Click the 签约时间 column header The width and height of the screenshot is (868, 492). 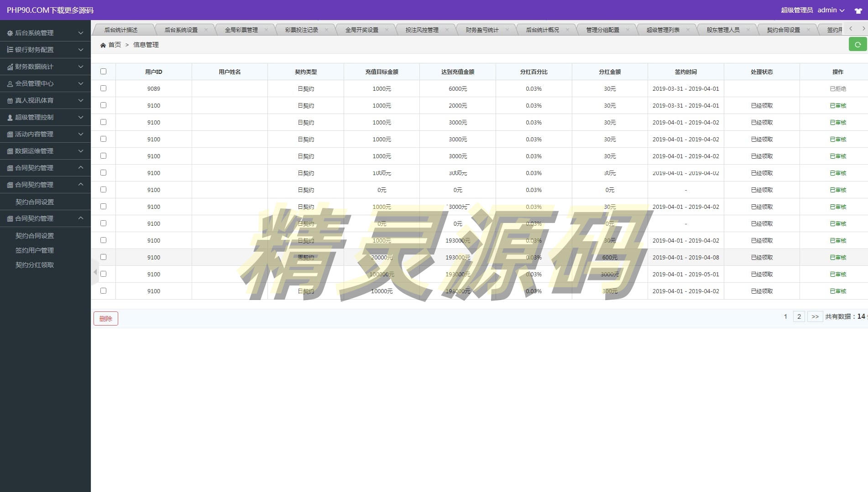click(x=686, y=72)
